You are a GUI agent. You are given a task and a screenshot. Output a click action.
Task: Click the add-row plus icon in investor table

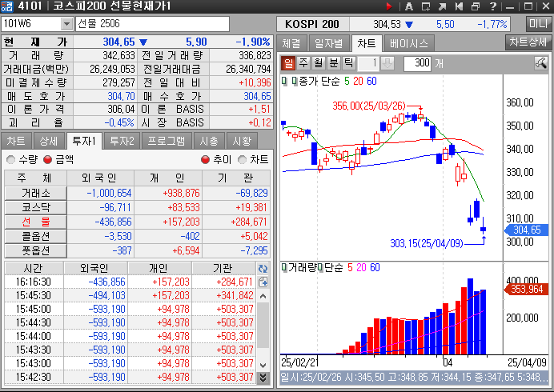click(263, 282)
